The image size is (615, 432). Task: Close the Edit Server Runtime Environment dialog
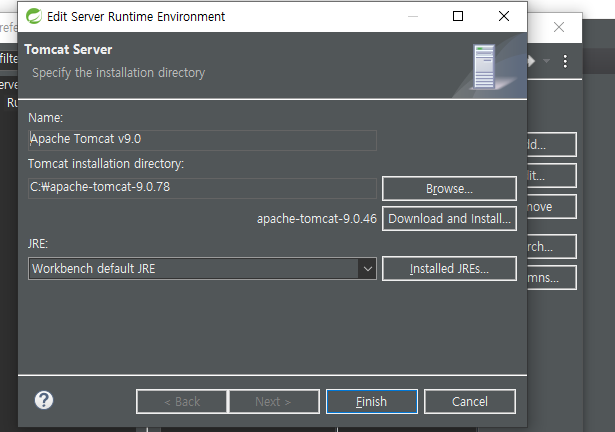504,16
